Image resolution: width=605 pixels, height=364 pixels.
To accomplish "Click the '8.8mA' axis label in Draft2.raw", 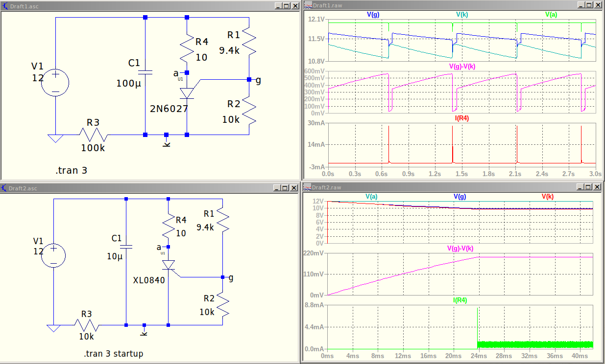I will (x=314, y=305).
